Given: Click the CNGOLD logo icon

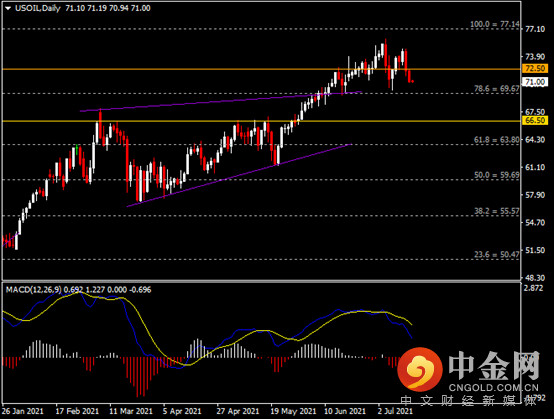Looking at the screenshot, I should 419,369.
